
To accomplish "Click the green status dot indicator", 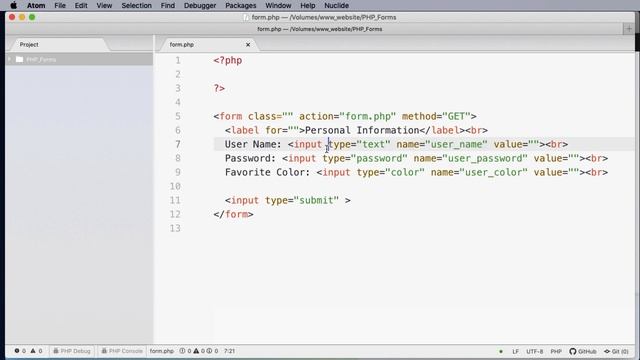I will tap(501, 351).
